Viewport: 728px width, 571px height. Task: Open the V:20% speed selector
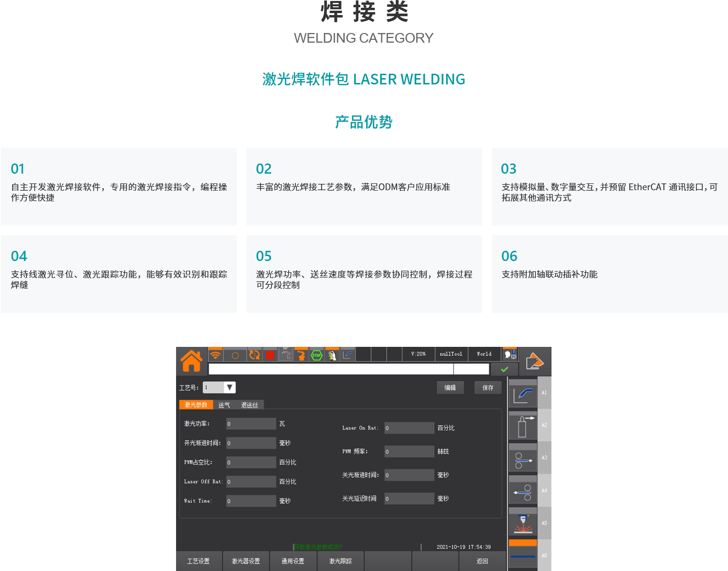(418, 354)
